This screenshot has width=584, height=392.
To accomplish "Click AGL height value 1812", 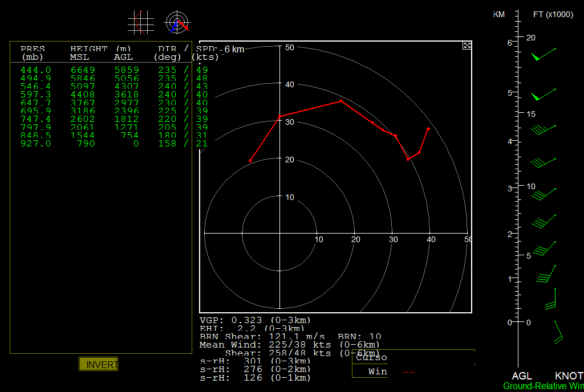I will (x=127, y=119).
